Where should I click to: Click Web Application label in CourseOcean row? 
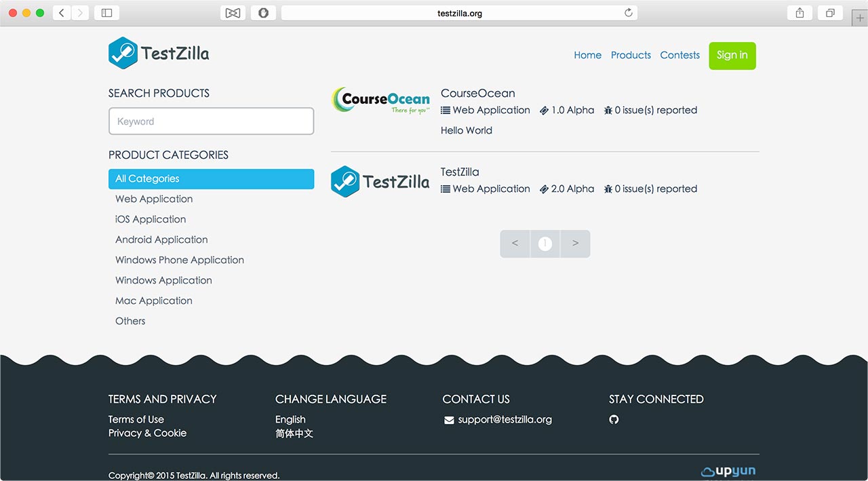(492, 110)
